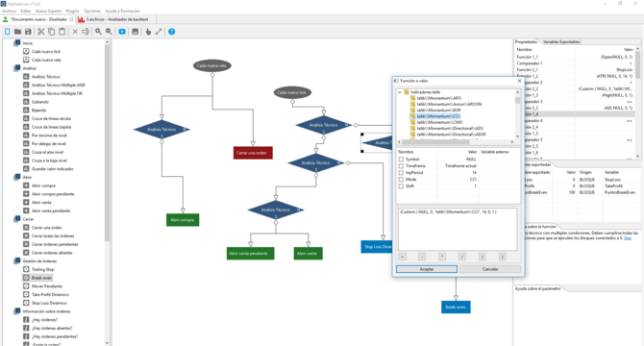Open the Plugins menu
This screenshot has height=346, width=644.
[73, 12]
